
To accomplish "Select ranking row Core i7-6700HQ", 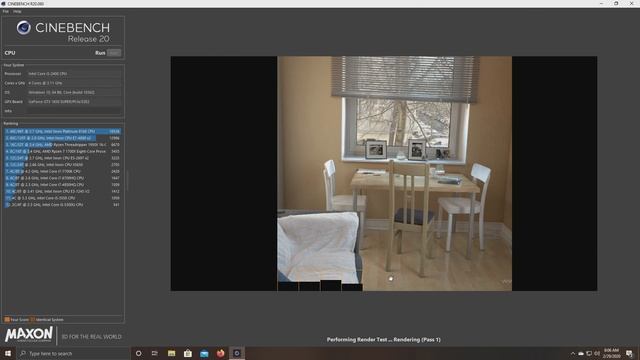I will pyautogui.click(x=62, y=178).
